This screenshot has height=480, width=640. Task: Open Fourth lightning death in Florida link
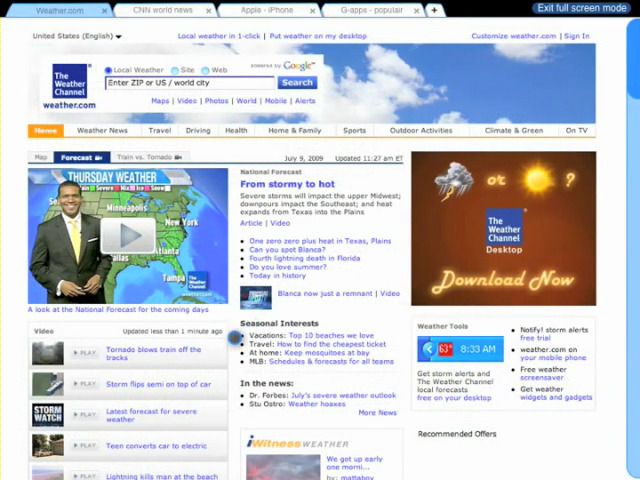point(305,258)
